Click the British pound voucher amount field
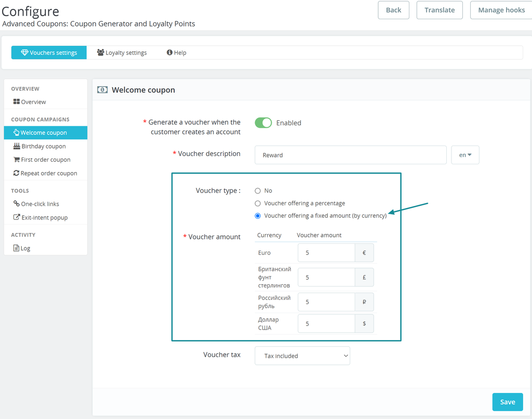Image resolution: width=532 pixels, height=419 pixels. (326, 278)
